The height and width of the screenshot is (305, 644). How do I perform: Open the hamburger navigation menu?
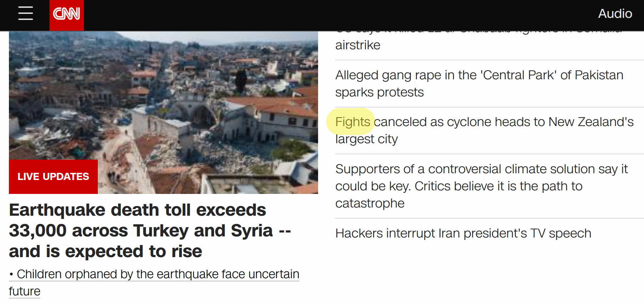click(x=25, y=14)
